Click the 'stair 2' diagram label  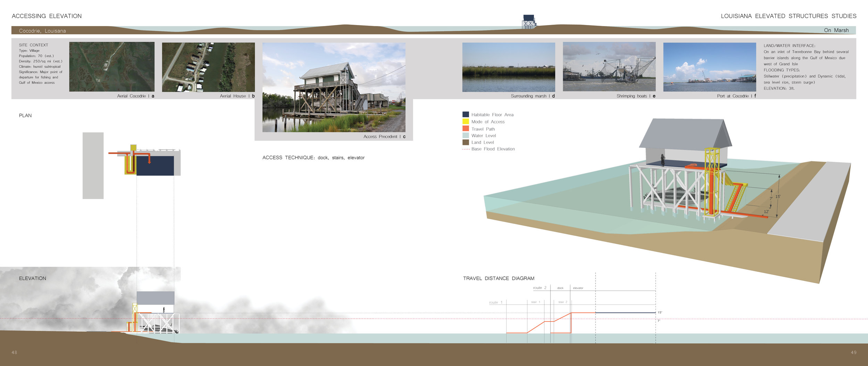563,302
